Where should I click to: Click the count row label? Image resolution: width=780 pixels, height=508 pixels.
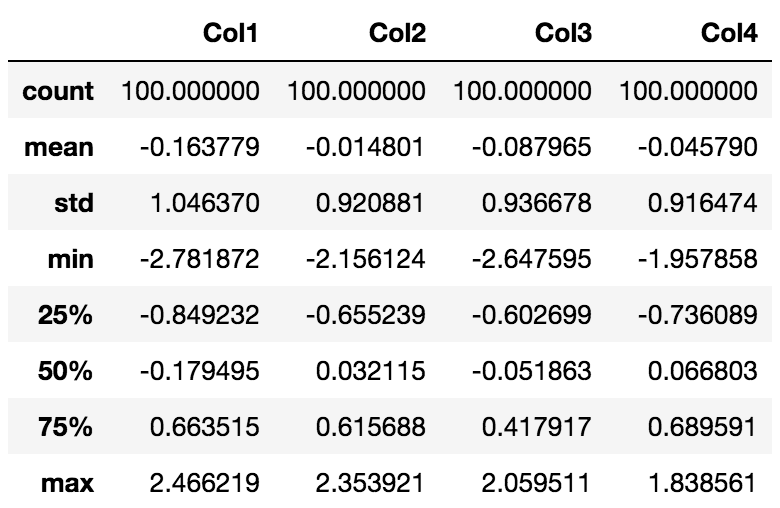tap(58, 91)
